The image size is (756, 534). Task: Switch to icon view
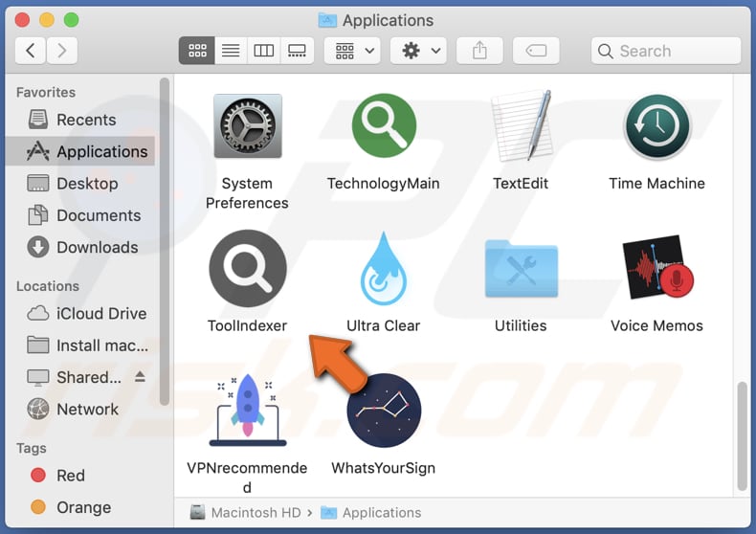(197, 51)
